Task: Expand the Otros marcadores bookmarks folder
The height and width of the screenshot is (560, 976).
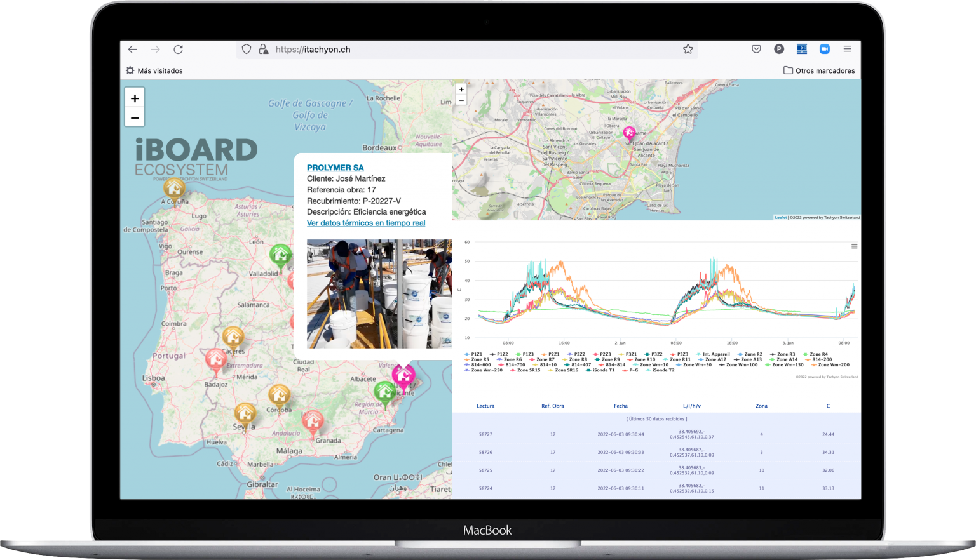Action: [x=819, y=70]
